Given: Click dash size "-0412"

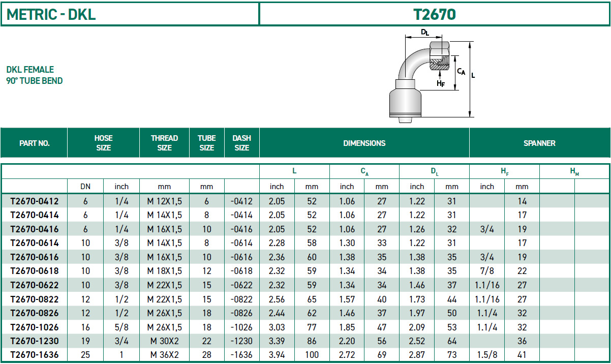Looking at the screenshot, I should (241, 201).
